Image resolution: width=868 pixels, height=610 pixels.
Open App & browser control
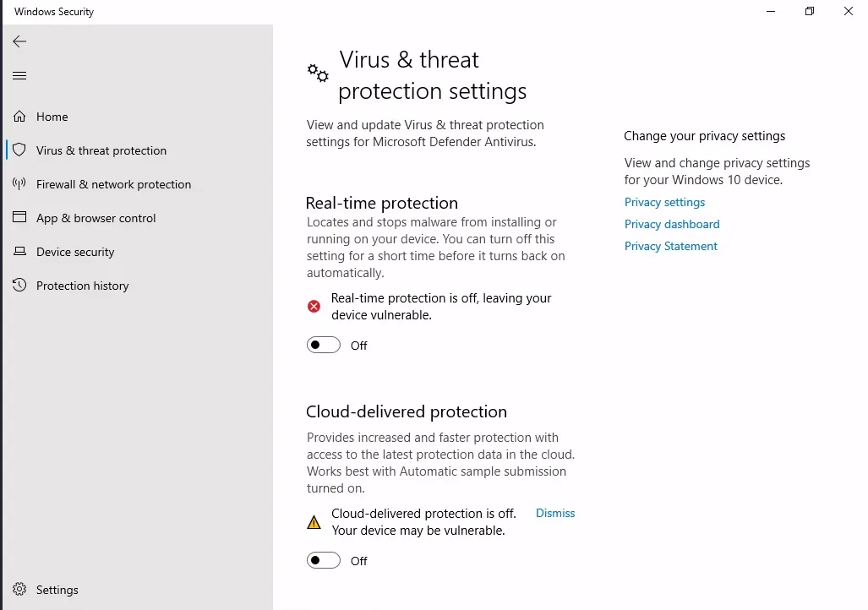(x=96, y=218)
